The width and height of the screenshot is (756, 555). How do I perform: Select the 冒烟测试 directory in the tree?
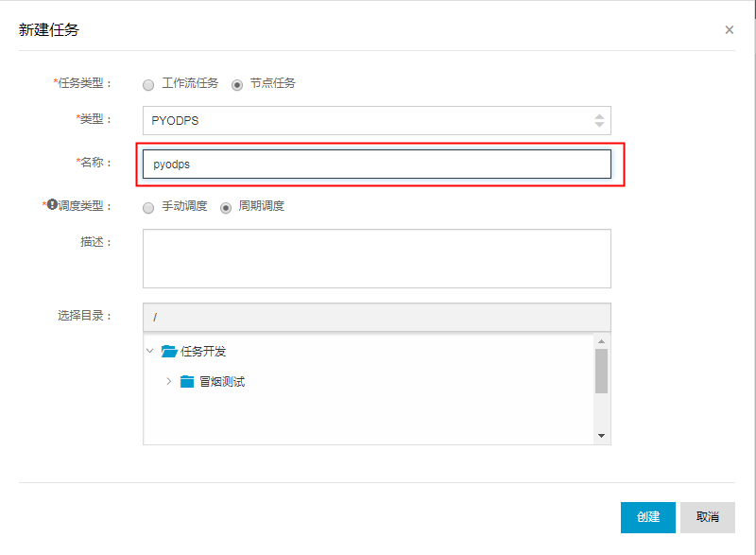point(220,382)
